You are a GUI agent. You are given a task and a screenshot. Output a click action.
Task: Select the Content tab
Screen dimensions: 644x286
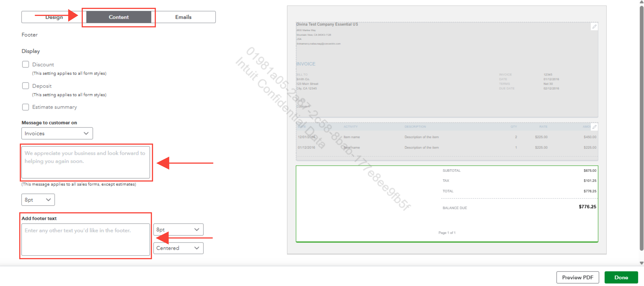118,17
